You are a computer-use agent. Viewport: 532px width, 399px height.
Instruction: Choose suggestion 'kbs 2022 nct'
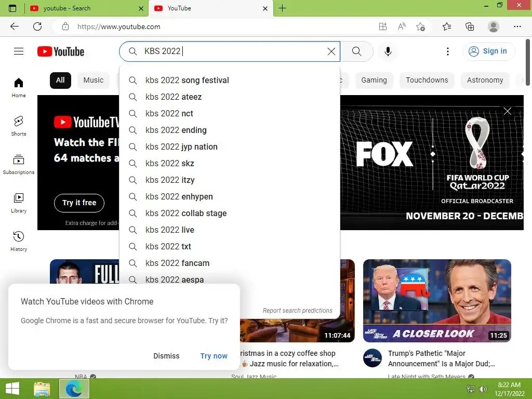(x=230, y=114)
